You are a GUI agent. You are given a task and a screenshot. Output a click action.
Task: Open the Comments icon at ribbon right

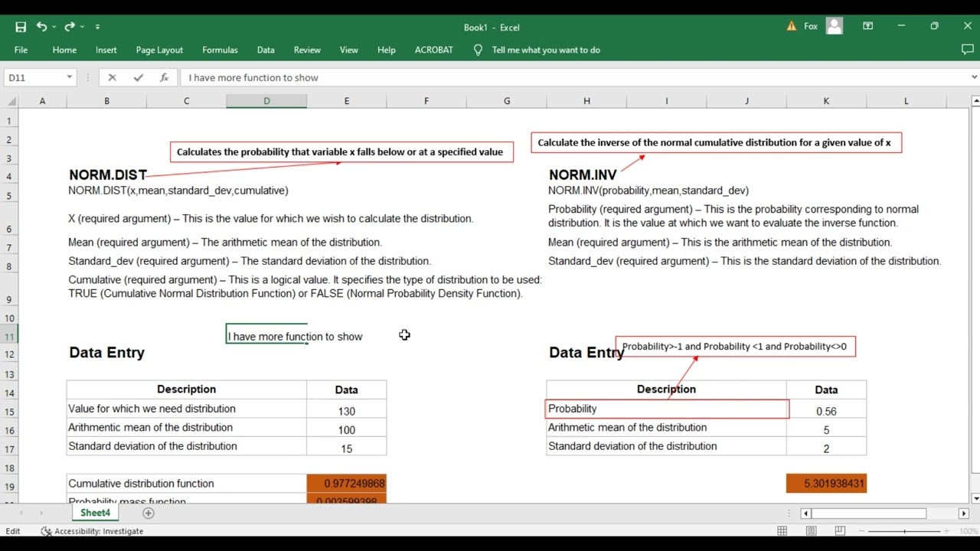(x=967, y=50)
